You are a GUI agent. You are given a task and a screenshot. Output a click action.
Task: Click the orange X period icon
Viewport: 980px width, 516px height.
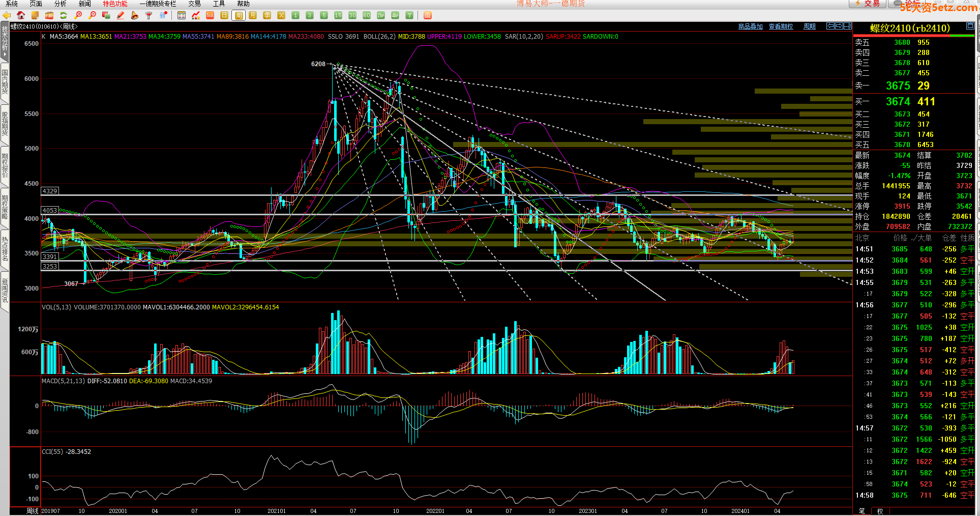pos(281,15)
